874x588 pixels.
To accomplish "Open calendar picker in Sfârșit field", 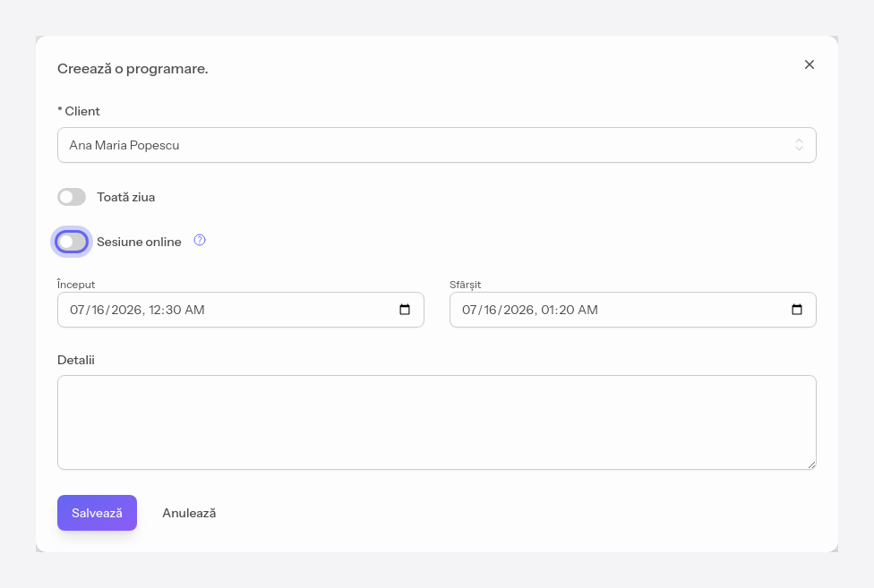I will click(x=797, y=310).
